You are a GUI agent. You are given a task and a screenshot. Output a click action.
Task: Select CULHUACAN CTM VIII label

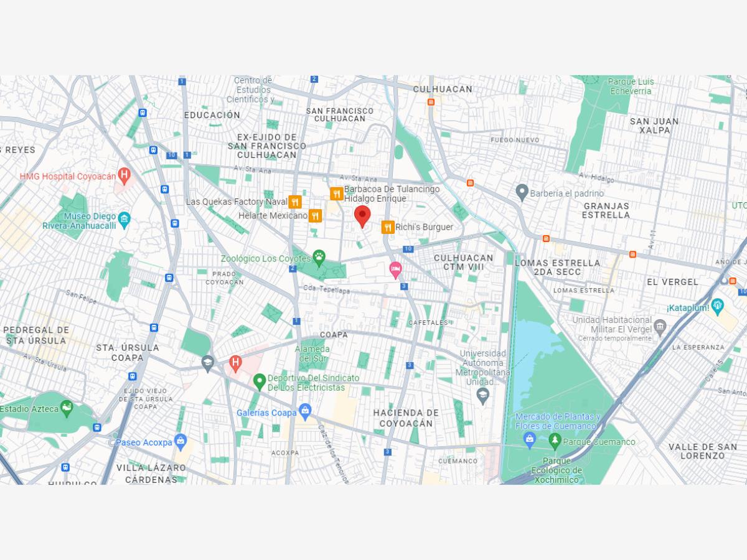pos(463,262)
